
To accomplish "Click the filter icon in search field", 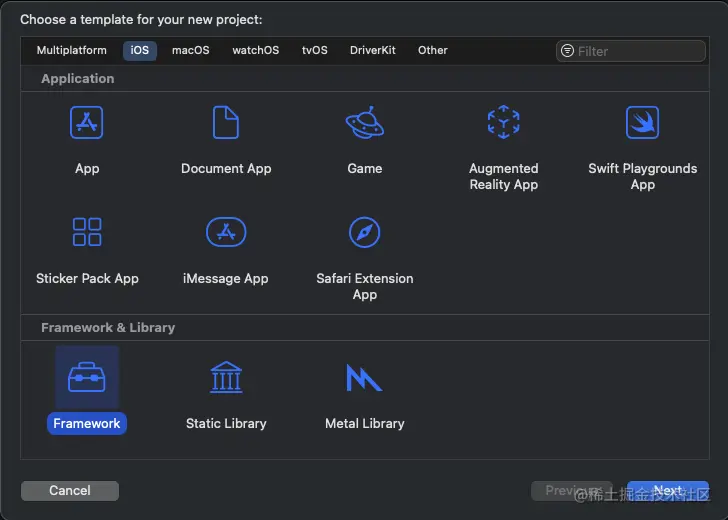I will coord(567,51).
